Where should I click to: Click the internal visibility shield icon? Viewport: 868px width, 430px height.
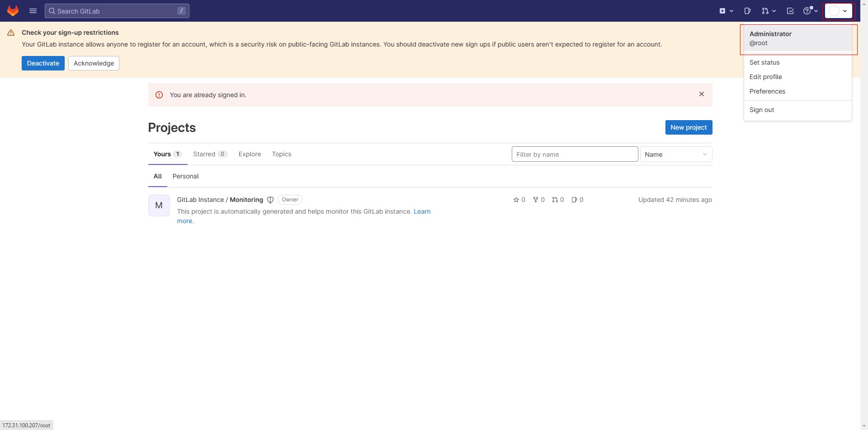click(x=270, y=200)
